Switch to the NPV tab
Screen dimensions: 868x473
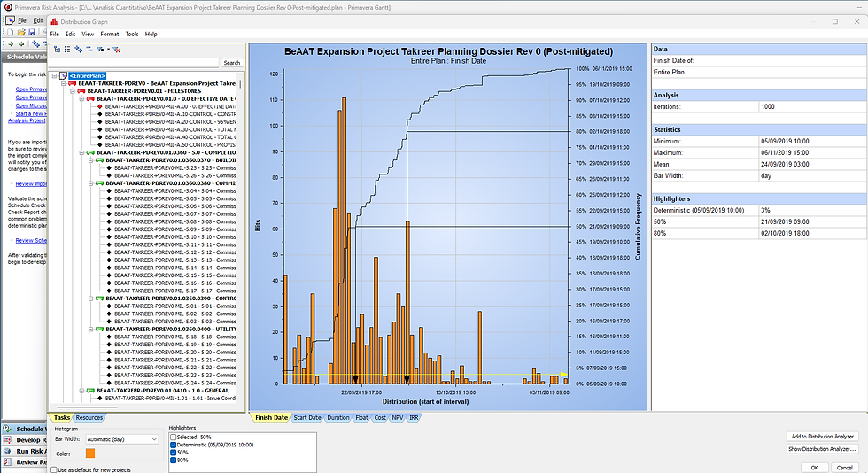pos(398,417)
